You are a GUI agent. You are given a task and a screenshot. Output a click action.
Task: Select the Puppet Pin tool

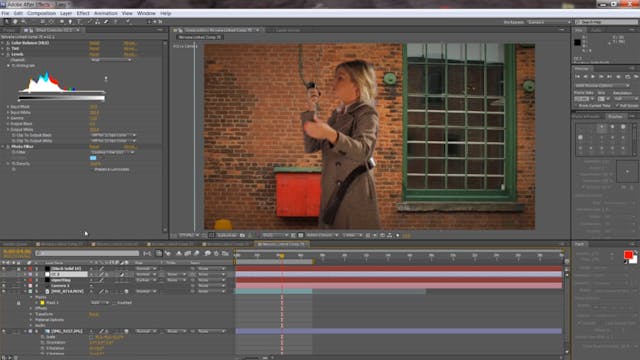pyautogui.click(x=128, y=22)
